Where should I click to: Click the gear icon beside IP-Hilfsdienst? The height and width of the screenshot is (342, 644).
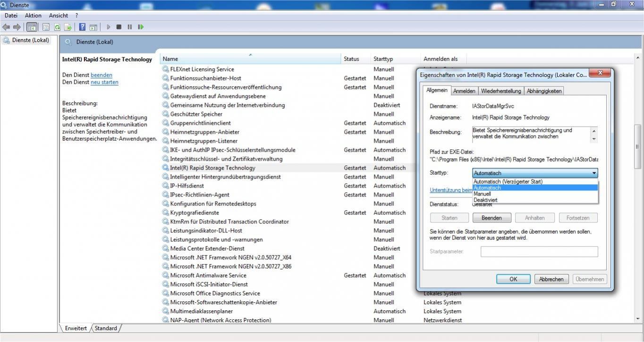(165, 186)
